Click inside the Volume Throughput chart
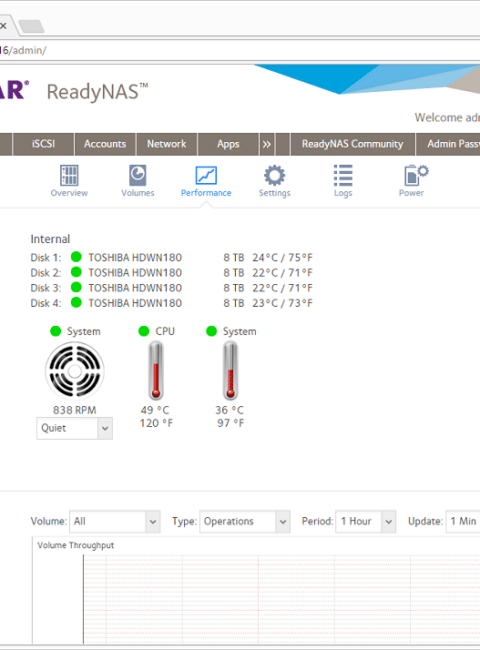Viewport: 480px width, 650px height. (x=281, y=599)
